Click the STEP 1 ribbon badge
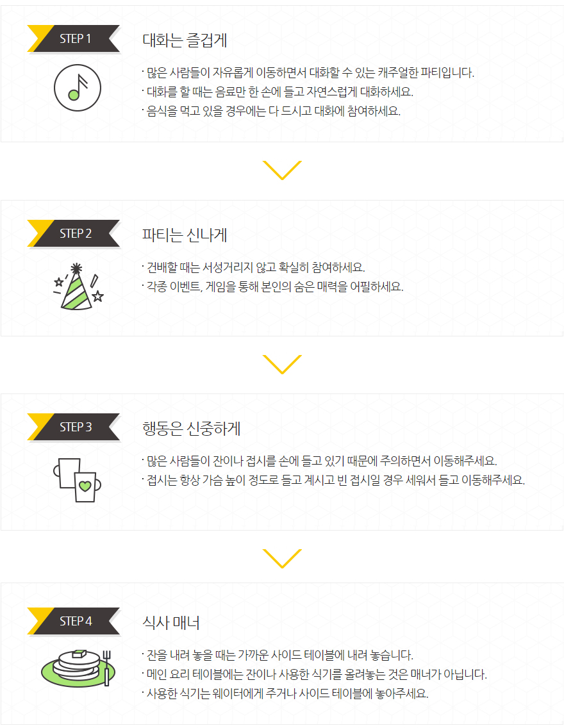 click(74, 38)
